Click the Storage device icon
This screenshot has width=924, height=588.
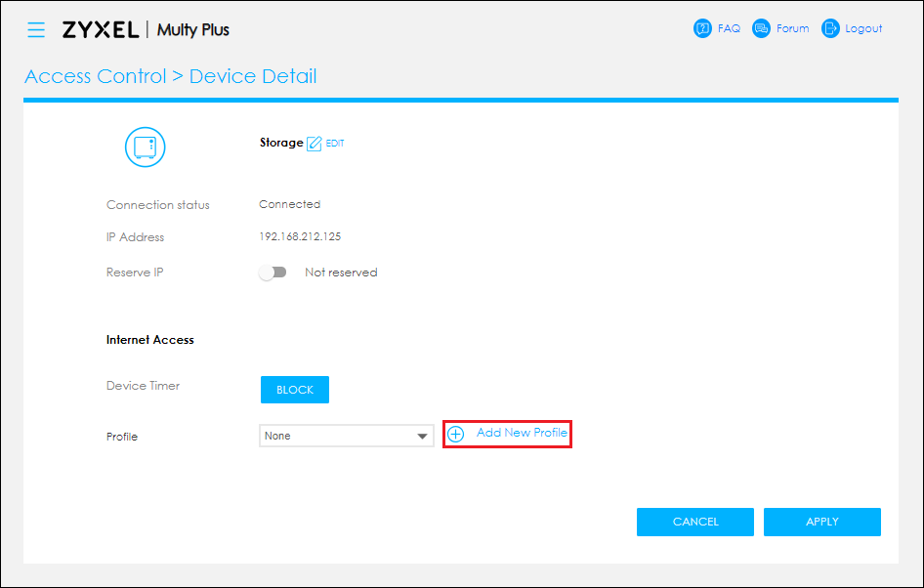(145, 147)
